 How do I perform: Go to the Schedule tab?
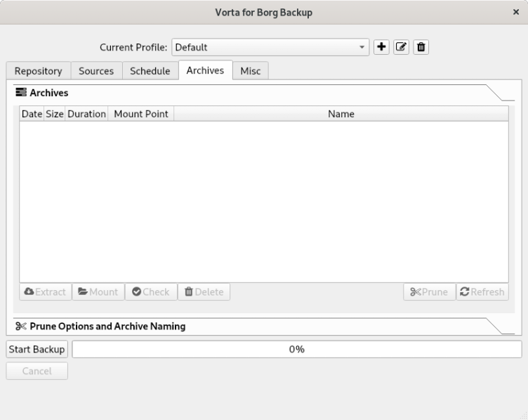150,71
